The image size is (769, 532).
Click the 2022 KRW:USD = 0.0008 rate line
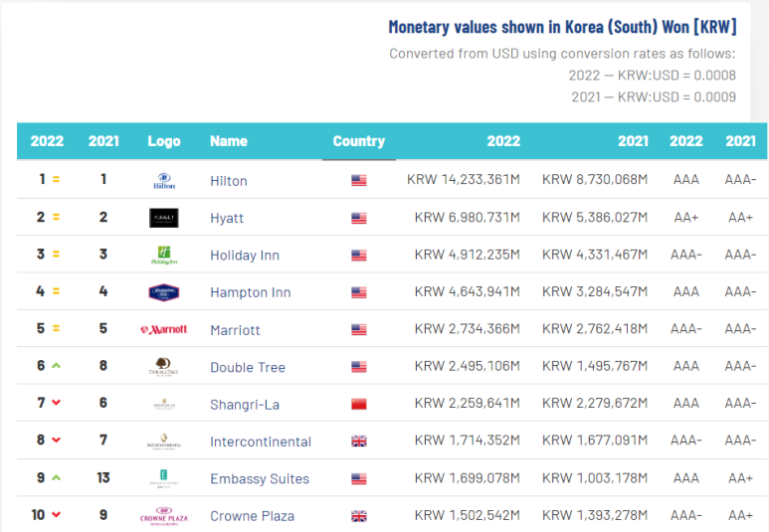[x=653, y=76]
